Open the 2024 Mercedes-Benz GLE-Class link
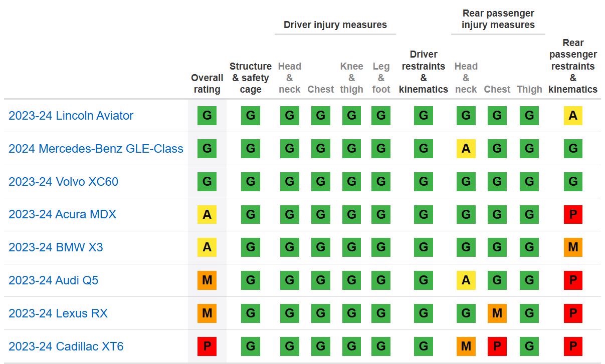Image resolution: width=605 pixels, height=364 pixels. pos(96,149)
